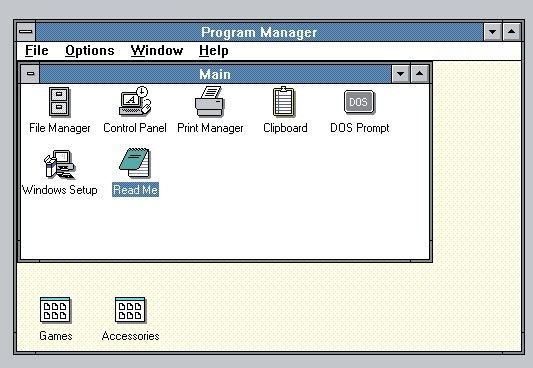Select the Accessories program group icon
The width and height of the screenshot is (533, 368).
pyautogui.click(x=130, y=310)
